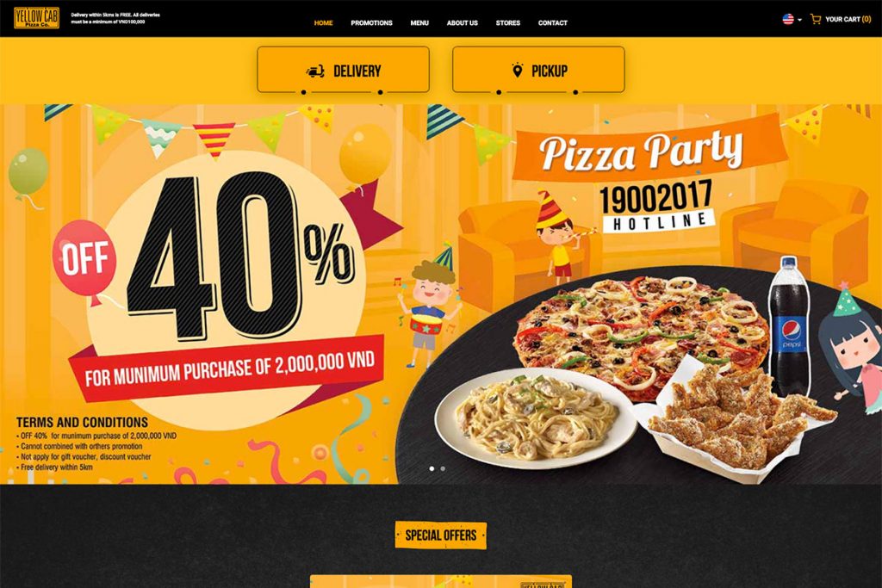
Task: Open the Menu navigation link
Action: point(419,23)
